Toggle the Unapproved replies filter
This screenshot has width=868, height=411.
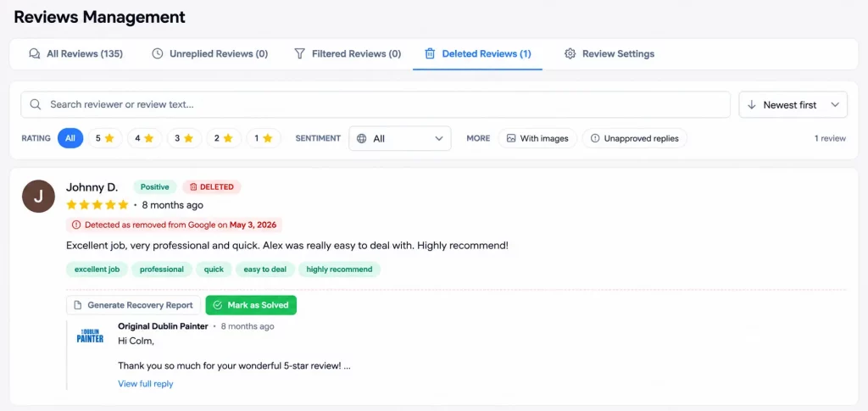(634, 138)
